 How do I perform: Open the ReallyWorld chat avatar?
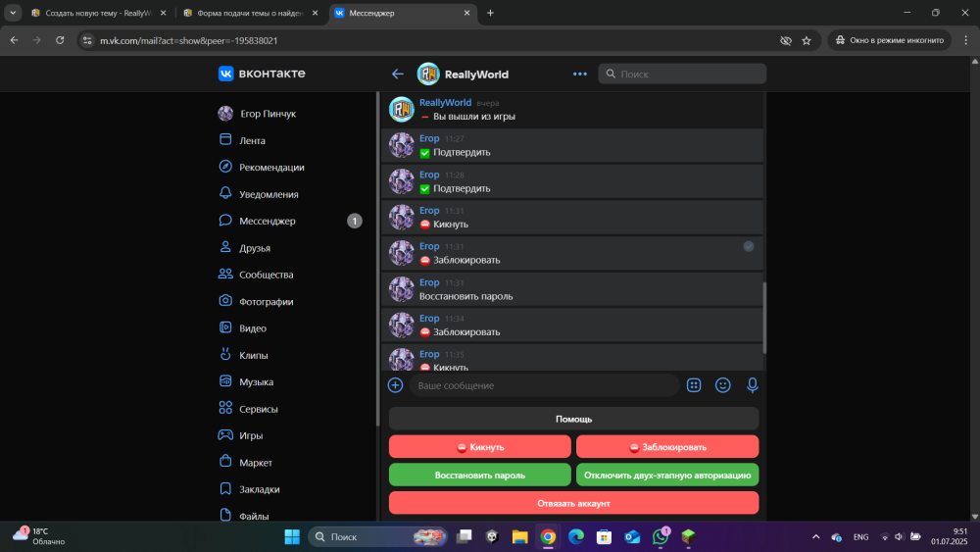[x=428, y=74]
